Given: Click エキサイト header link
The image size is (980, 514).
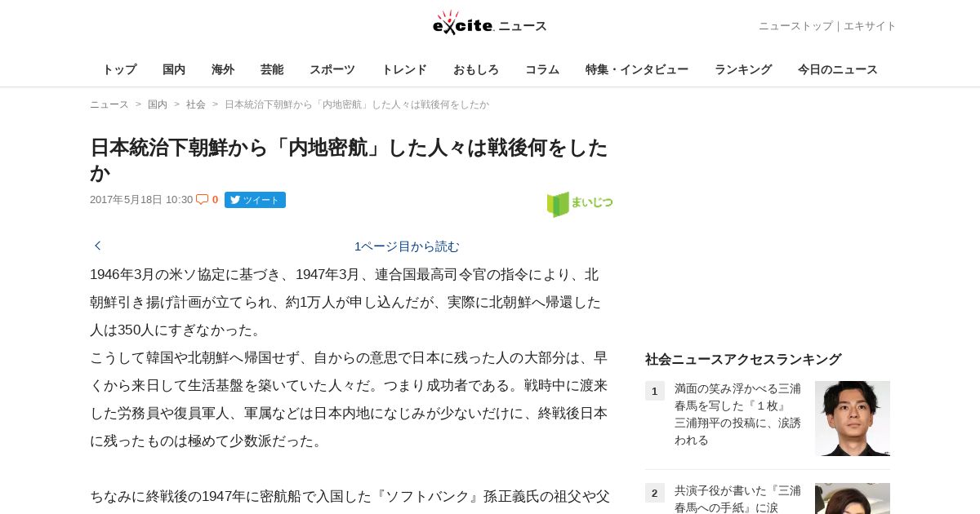Looking at the screenshot, I should (x=870, y=26).
